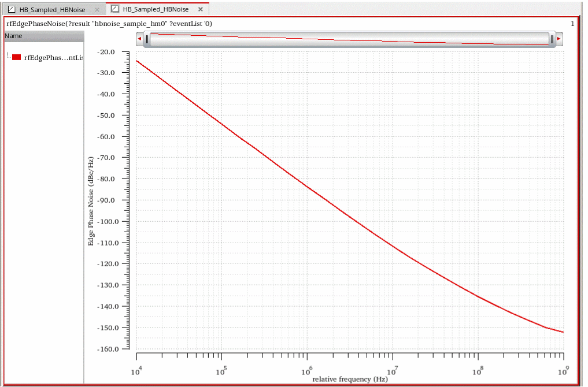Image resolution: width=588 pixels, height=387 pixels.
Task: Click the red trace color swatch in legend
Action: [17, 57]
